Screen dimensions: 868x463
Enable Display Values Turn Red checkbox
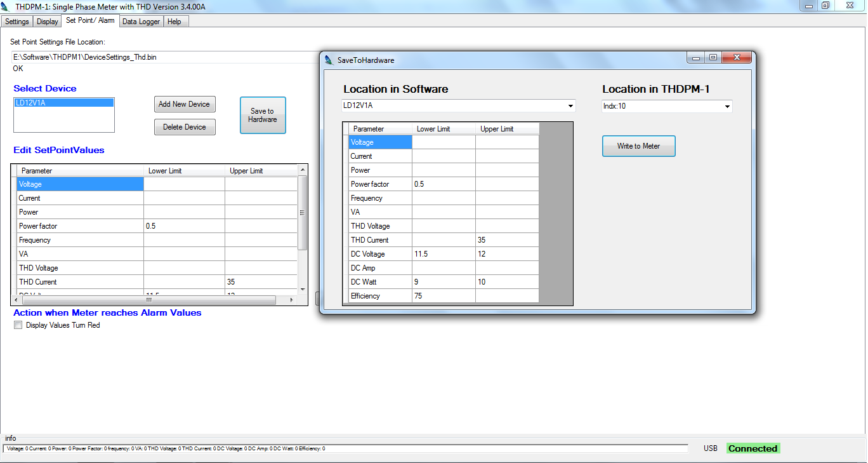pos(18,325)
